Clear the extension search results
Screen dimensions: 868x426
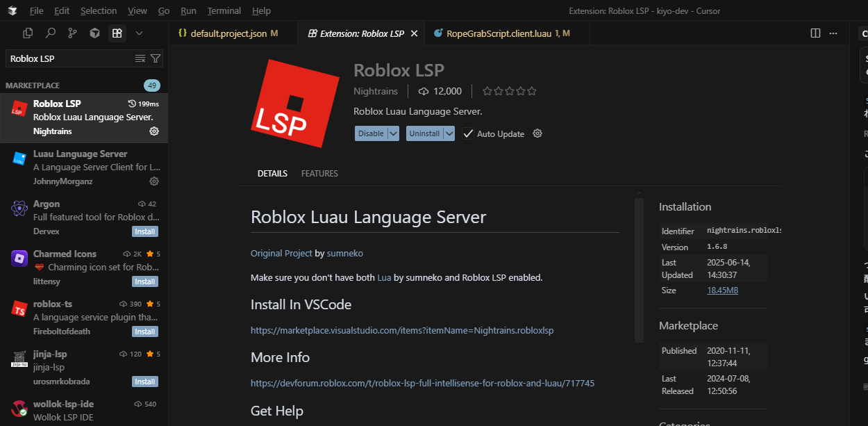coord(140,60)
